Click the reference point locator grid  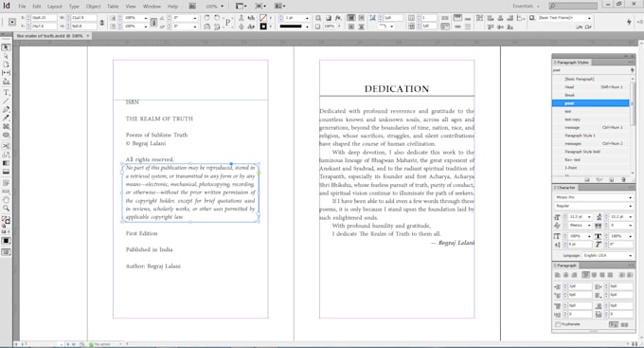12,22
